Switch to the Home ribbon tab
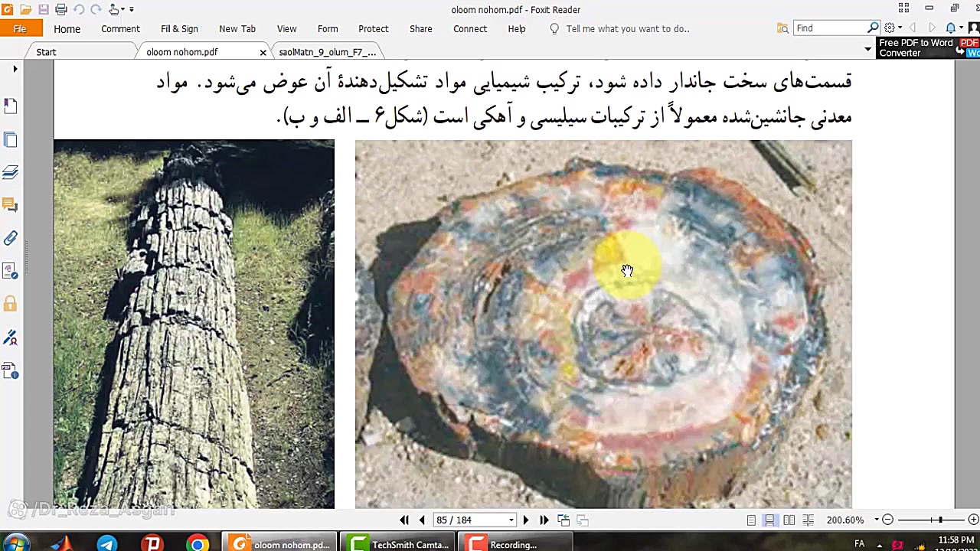The height and width of the screenshot is (551, 980). (67, 28)
